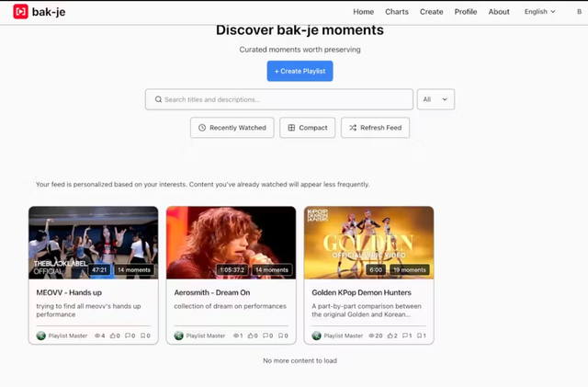Click bookmark icon on MEOVV - Hands up card
The image size is (588, 387).
143,336
